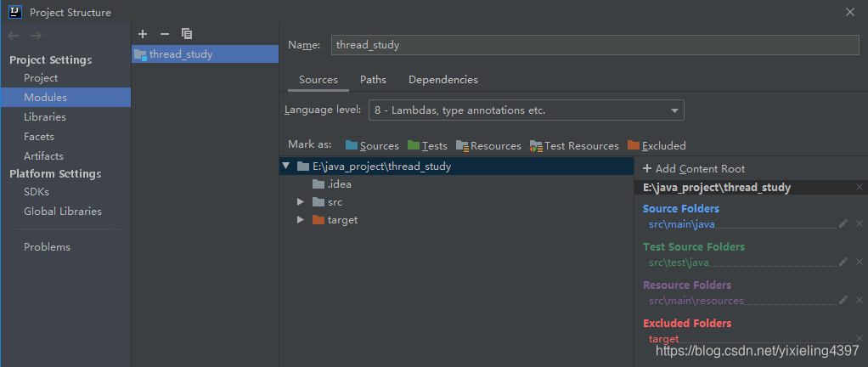Edit src\test\java folder properties pencil

click(843, 262)
